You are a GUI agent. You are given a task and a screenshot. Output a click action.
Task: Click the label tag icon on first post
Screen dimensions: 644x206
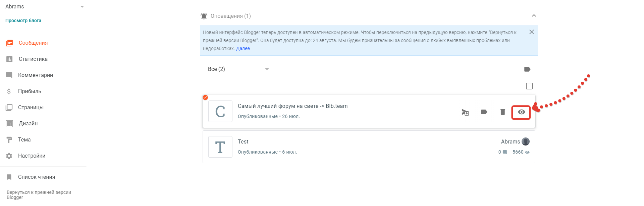coord(484,112)
